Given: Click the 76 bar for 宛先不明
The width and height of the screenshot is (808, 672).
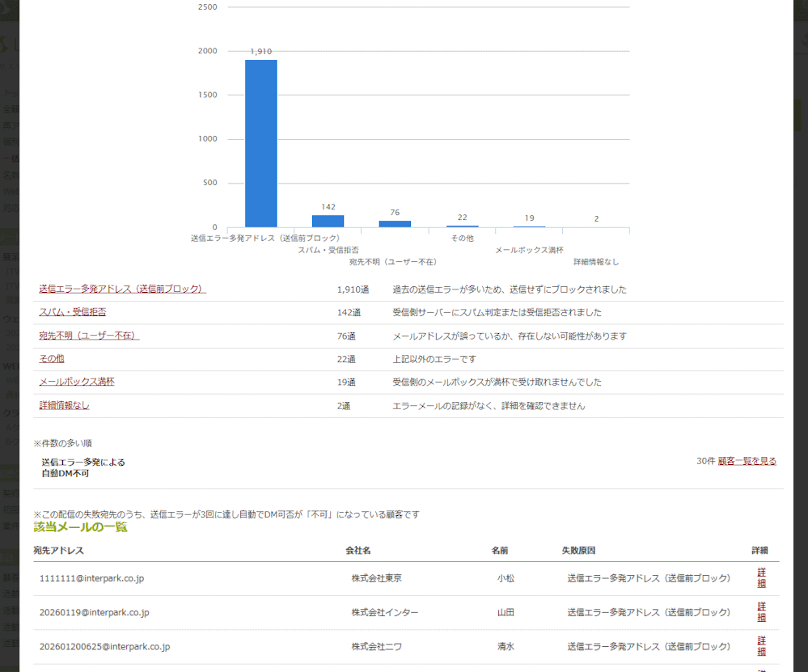Looking at the screenshot, I should point(395,224).
